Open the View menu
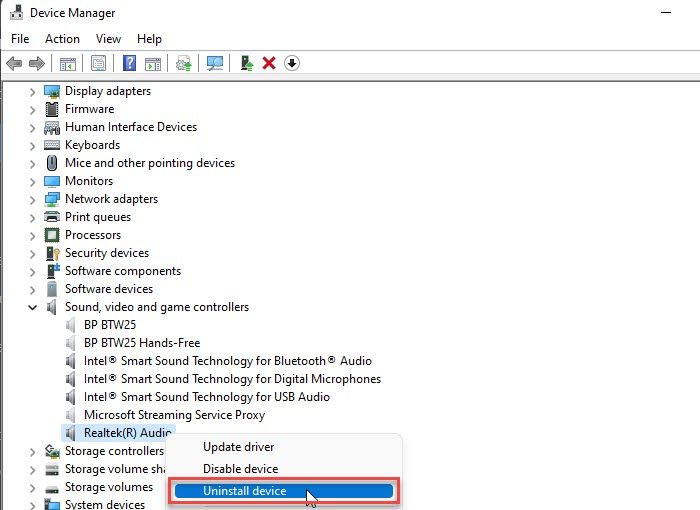 pos(108,39)
